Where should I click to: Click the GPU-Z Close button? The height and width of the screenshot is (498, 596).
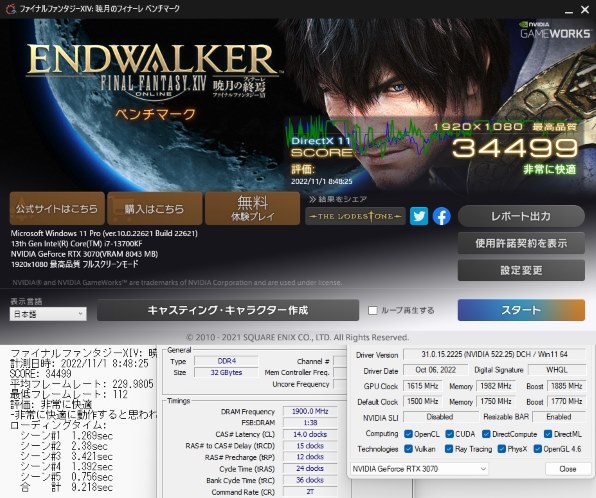tap(567, 469)
